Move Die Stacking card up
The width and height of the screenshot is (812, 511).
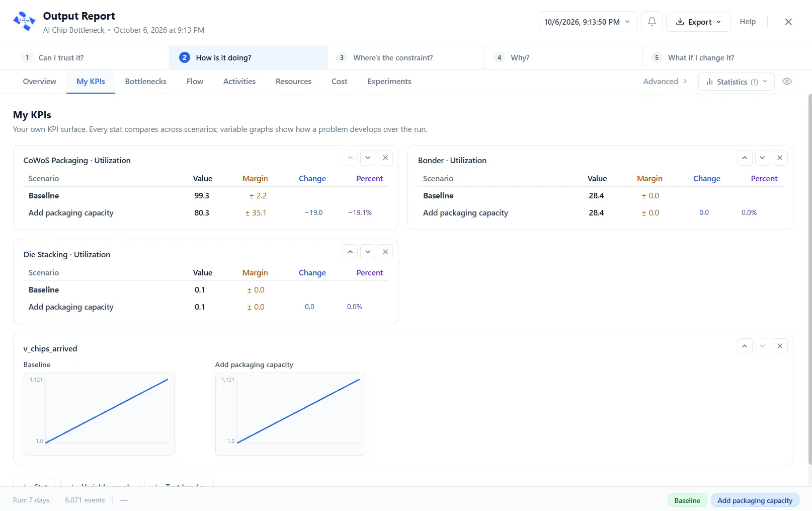pyautogui.click(x=350, y=252)
